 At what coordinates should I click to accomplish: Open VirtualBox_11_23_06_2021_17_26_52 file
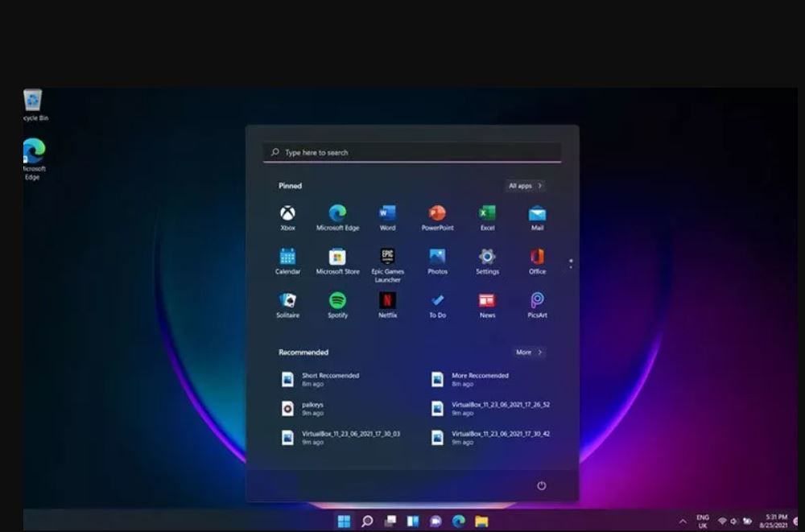pyautogui.click(x=491, y=409)
